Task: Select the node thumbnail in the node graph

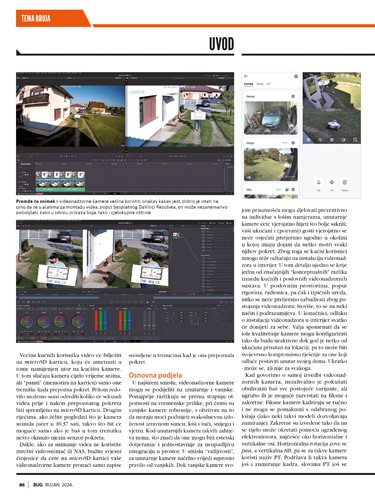Action: pyautogui.click(x=176, y=235)
